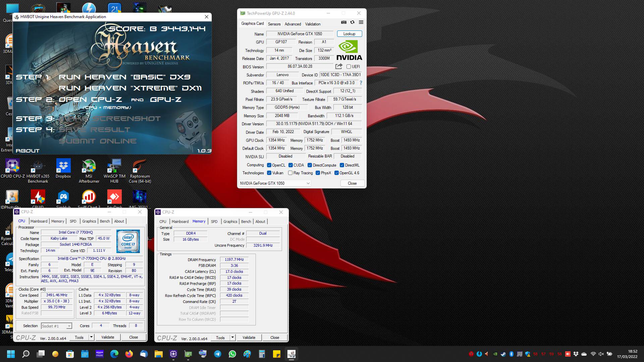
Task: Open the GPU selection dropdown in GPU-Z
Action: pos(275,183)
